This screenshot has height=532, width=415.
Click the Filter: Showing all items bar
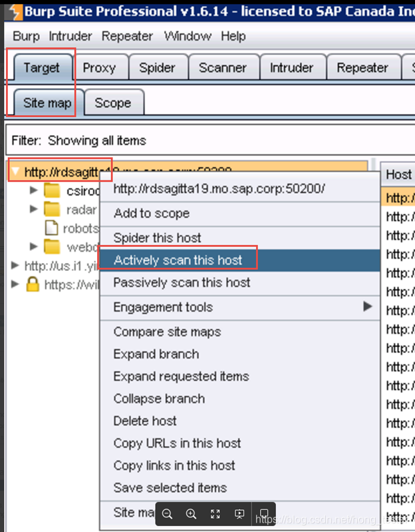210,140
